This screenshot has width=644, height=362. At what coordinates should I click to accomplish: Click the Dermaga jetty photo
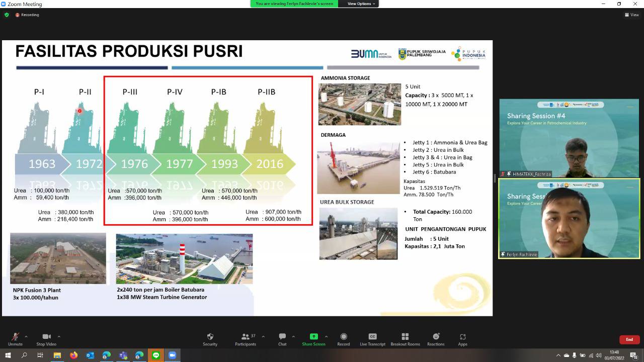[x=359, y=167]
